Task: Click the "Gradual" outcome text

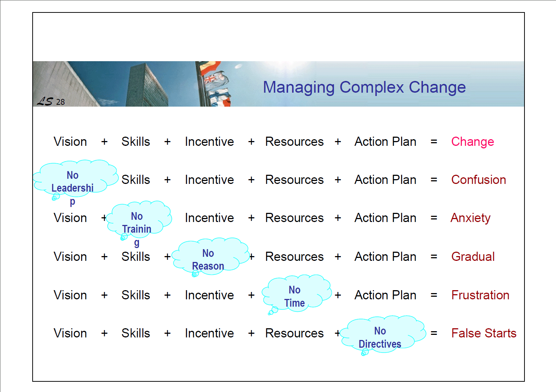Action: tap(473, 256)
